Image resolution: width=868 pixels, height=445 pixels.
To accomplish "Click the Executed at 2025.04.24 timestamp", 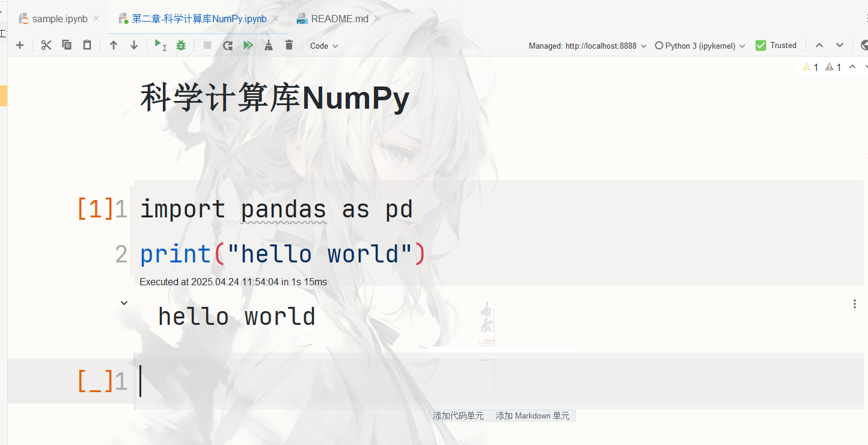I will point(233,282).
